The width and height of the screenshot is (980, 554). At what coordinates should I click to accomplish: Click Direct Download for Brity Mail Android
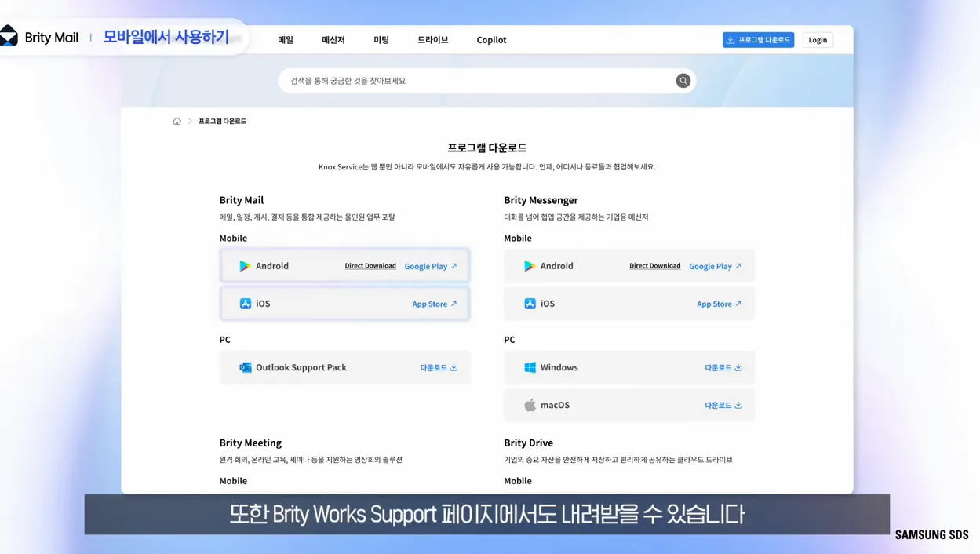pyautogui.click(x=370, y=266)
